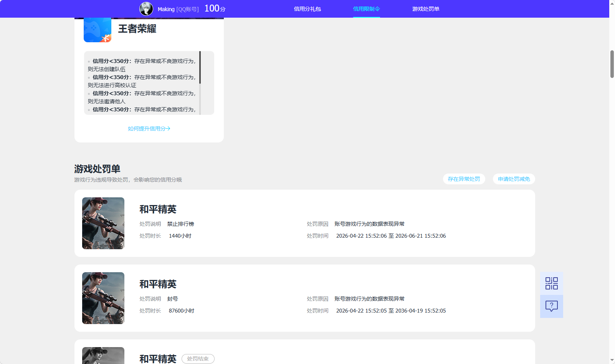Click the 1440小时 duration value
The height and width of the screenshot is (364, 615).
click(x=180, y=236)
